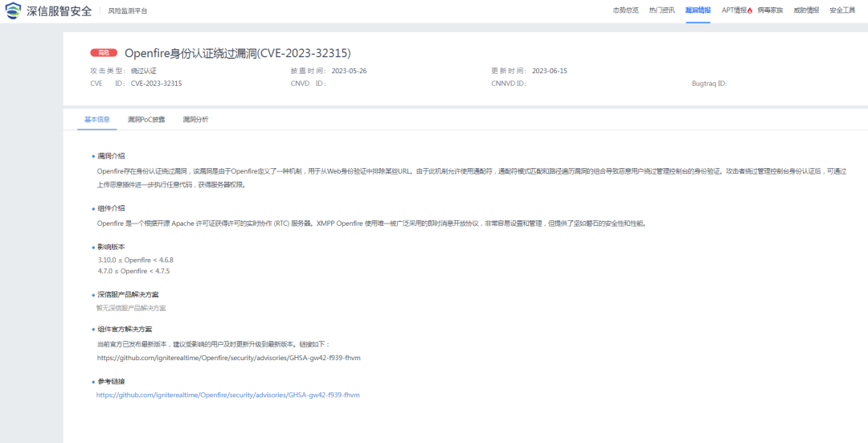Click the 更新时间 value 2023-06-15
The height and width of the screenshot is (443, 868).
click(550, 71)
